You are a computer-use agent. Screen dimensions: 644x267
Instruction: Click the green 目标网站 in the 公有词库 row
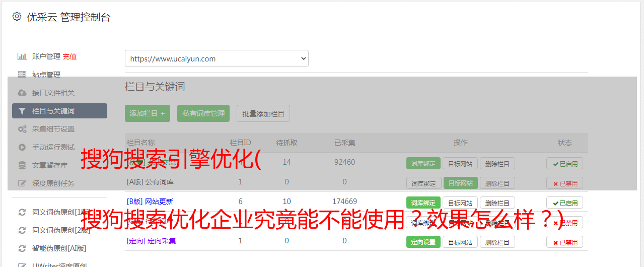click(460, 183)
